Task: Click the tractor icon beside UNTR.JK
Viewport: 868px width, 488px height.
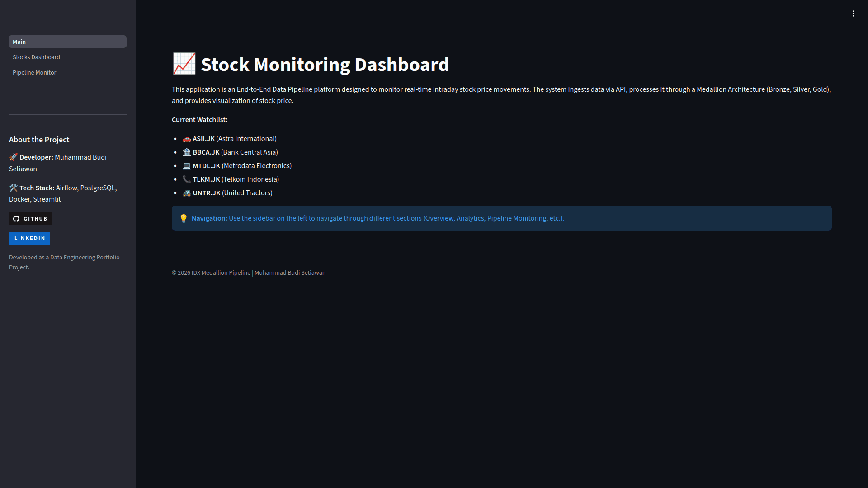Action: [187, 193]
